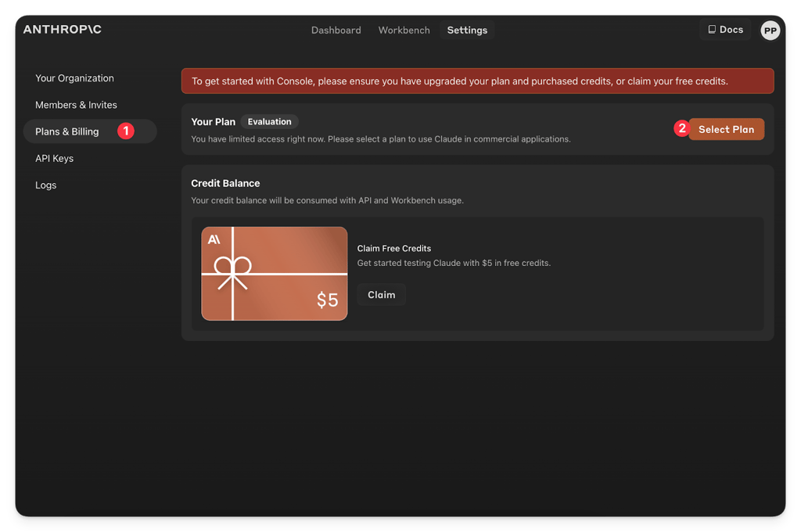Screen dimensions: 801x532
Task: Open Members & Invites in the sidebar
Action: pos(76,105)
